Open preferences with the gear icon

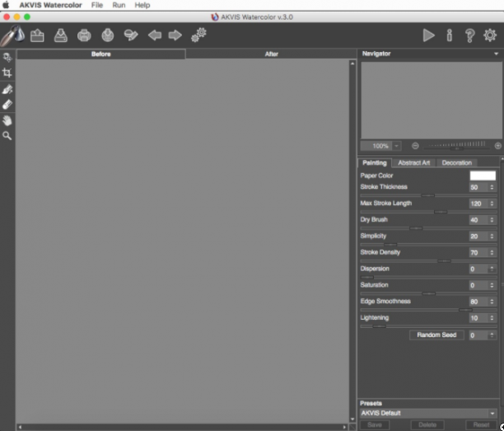490,35
